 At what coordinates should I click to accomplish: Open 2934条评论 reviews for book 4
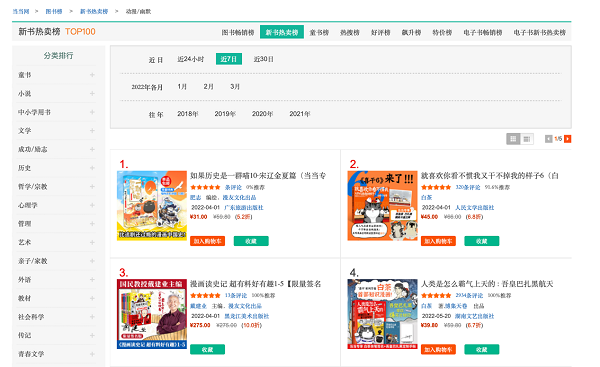pos(469,295)
